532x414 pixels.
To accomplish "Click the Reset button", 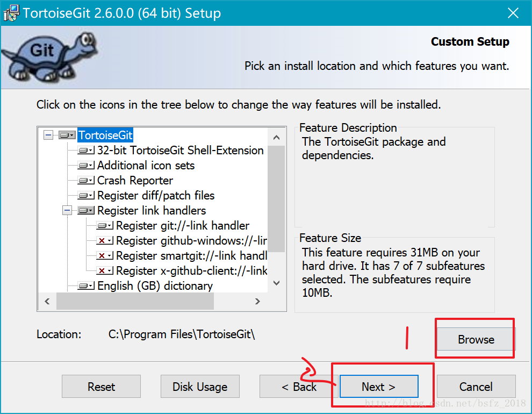I will (x=101, y=387).
